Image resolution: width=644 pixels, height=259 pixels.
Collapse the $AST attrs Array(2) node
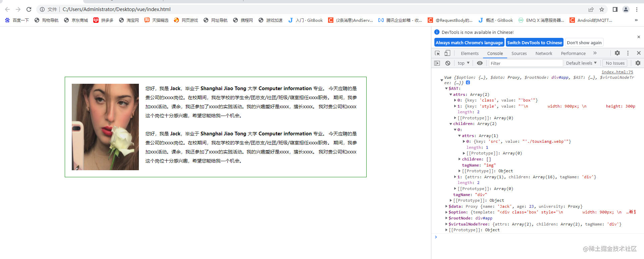pyautogui.click(x=450, y=94)
